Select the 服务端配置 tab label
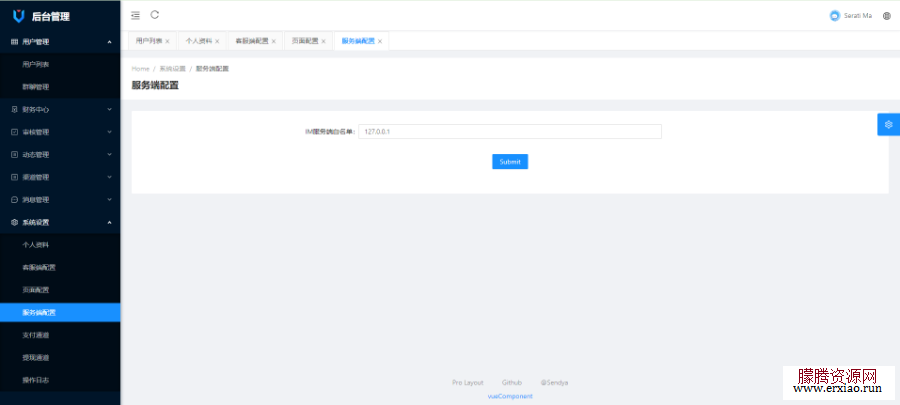Viewport: 900px width, 405px height. pos(358,41)
